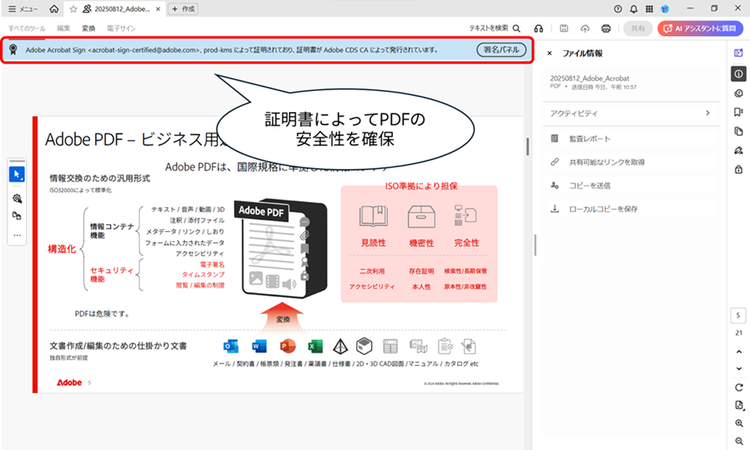Image resolution: width=750 pixels, height=450 pixels.
Task: Open the 署名パネル (Signature panel) button
Action: 501,50
